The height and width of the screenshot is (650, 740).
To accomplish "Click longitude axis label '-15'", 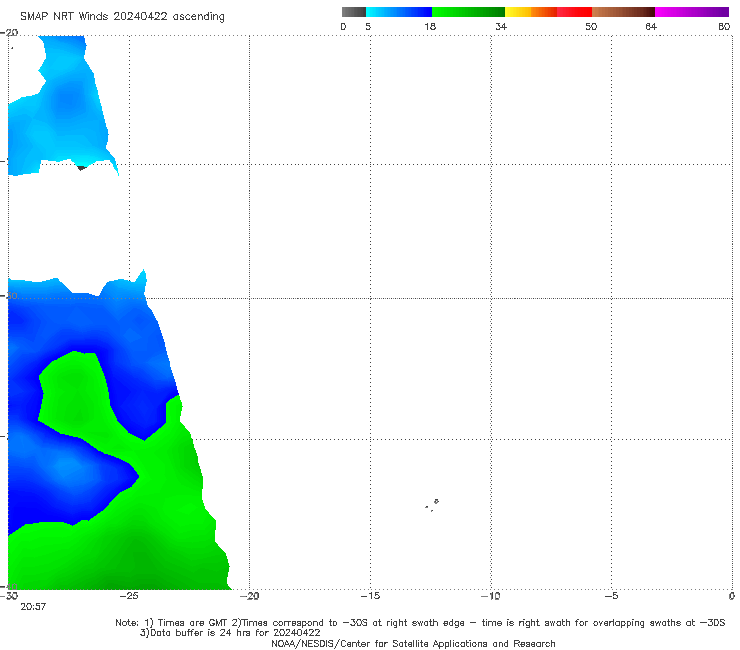I will click(370, 596).
